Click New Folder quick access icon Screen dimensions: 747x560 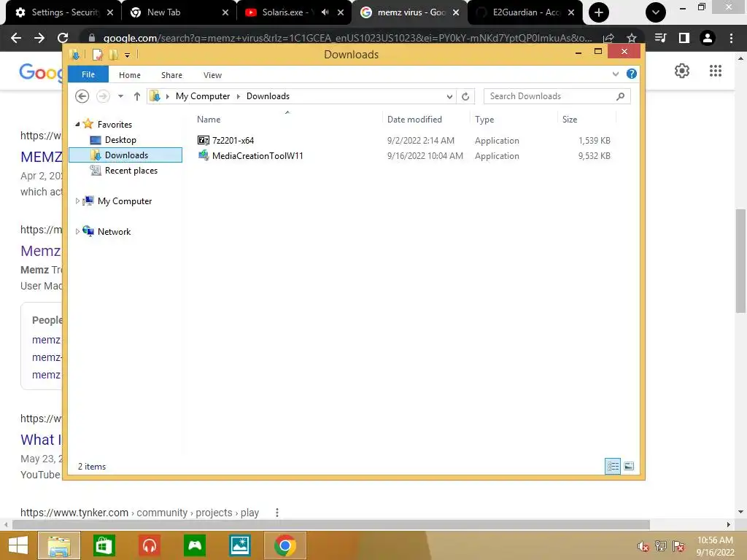[113, 55]
